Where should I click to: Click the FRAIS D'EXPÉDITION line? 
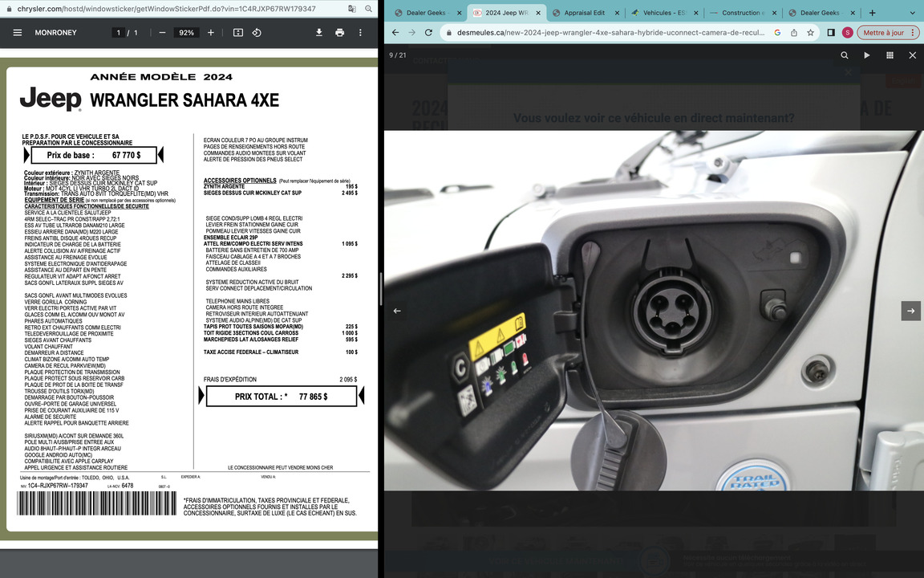coord(280,379)
